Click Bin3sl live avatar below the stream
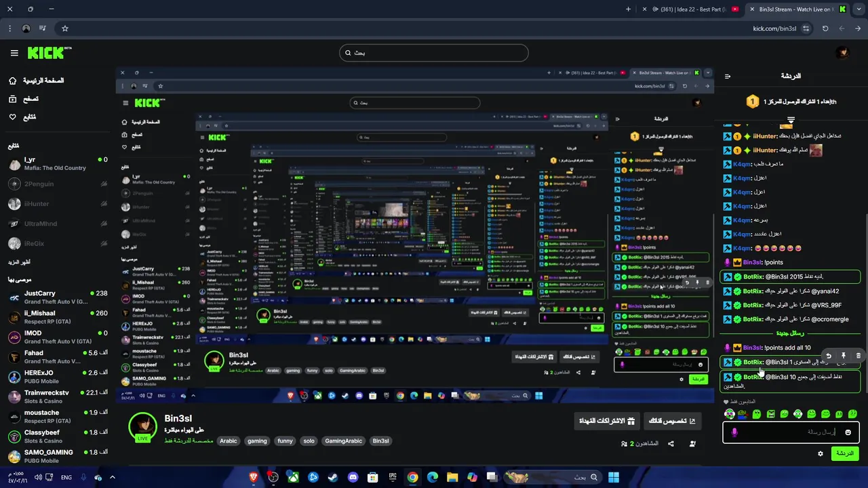 tap(142, 426)
